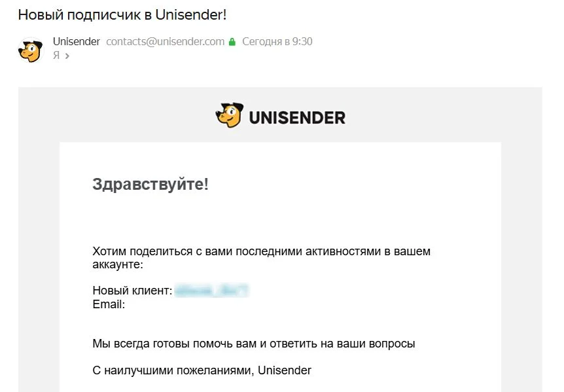Click the recipient label "Я"
The image size is (564, 392).
coord(56,56)
